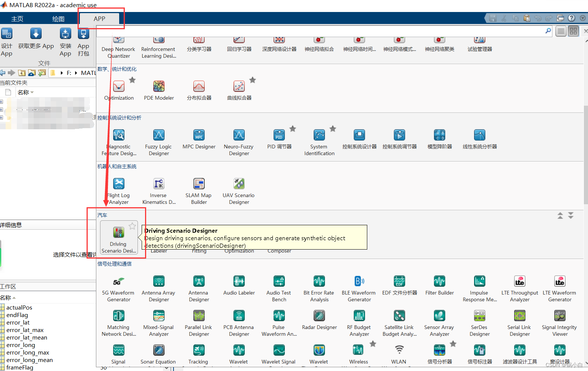
Task: Open 线性系统分析器 app
Action: [480, 139]
